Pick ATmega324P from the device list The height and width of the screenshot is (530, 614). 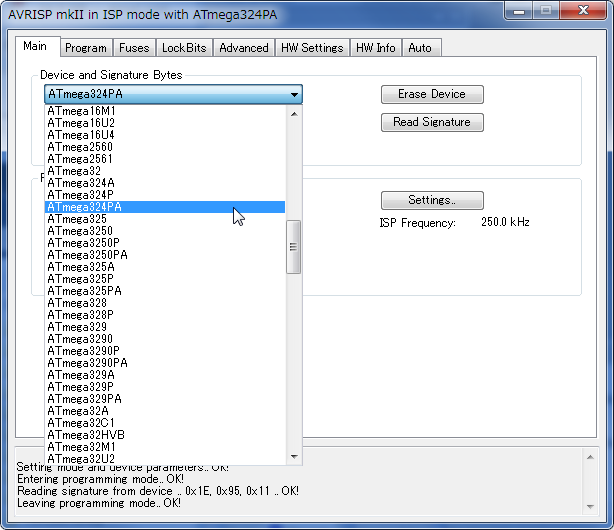tap(165, 195)
